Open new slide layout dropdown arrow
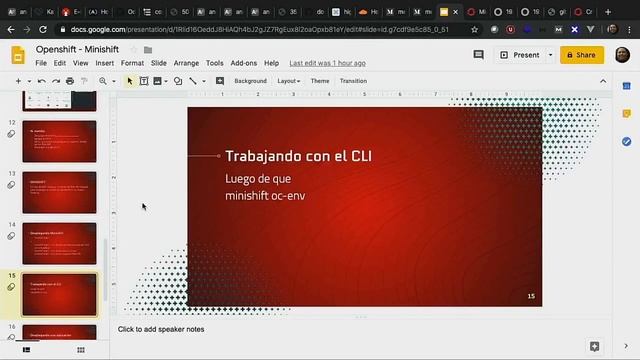 pyautogui.click(x=29, y=81)
